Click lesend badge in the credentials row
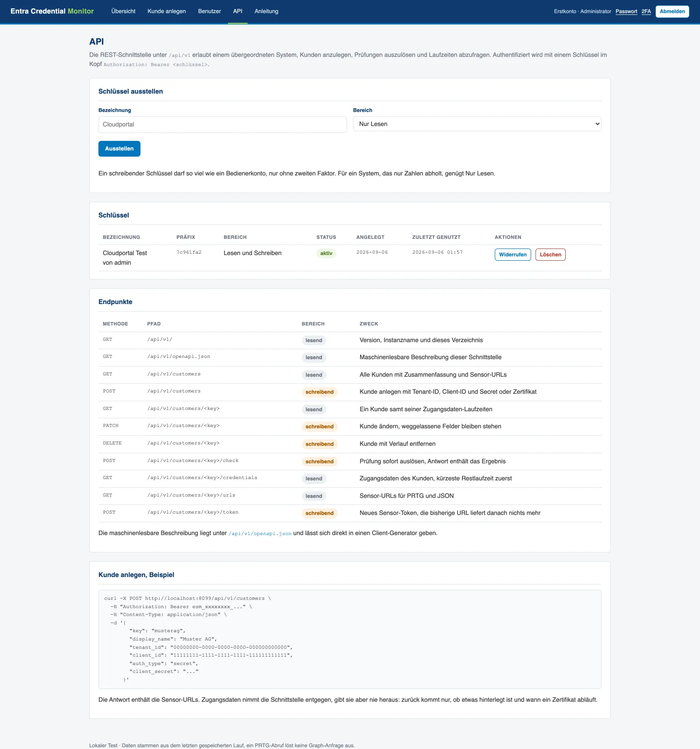Screen dimensions: 700x749 pos(314,479)
